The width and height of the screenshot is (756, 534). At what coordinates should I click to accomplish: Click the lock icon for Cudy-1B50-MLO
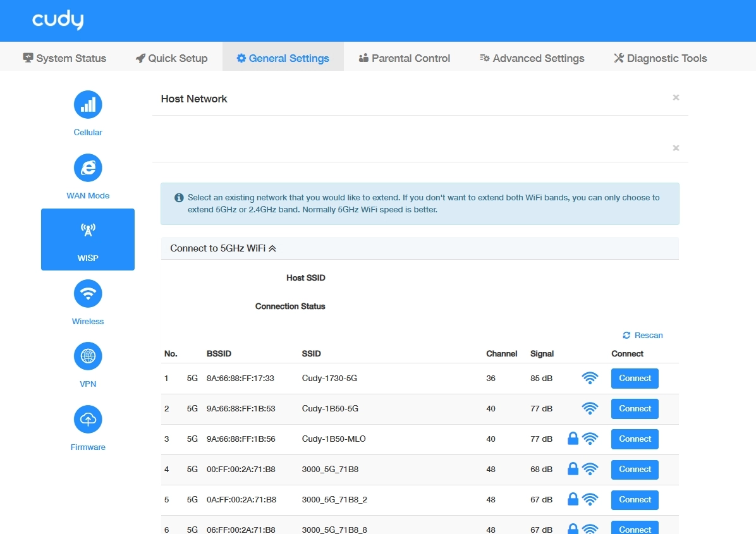[573, 439]
